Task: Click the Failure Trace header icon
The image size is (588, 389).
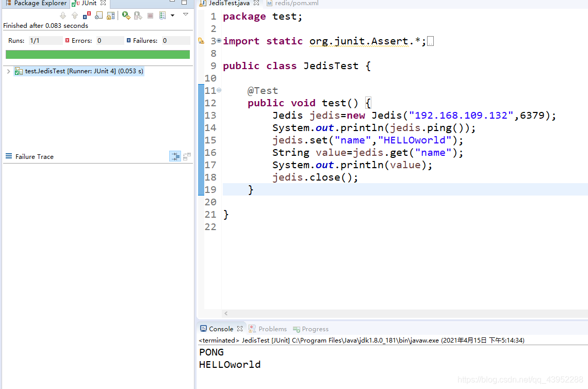Action: [x=9, y=156]
